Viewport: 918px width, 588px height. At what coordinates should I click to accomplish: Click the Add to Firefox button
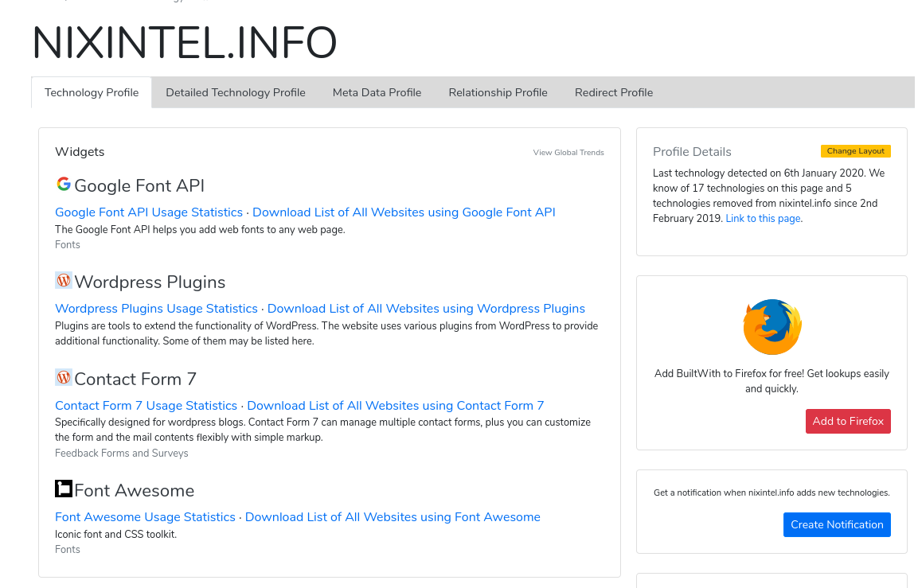pyautogui.click(x=848, y=421)
